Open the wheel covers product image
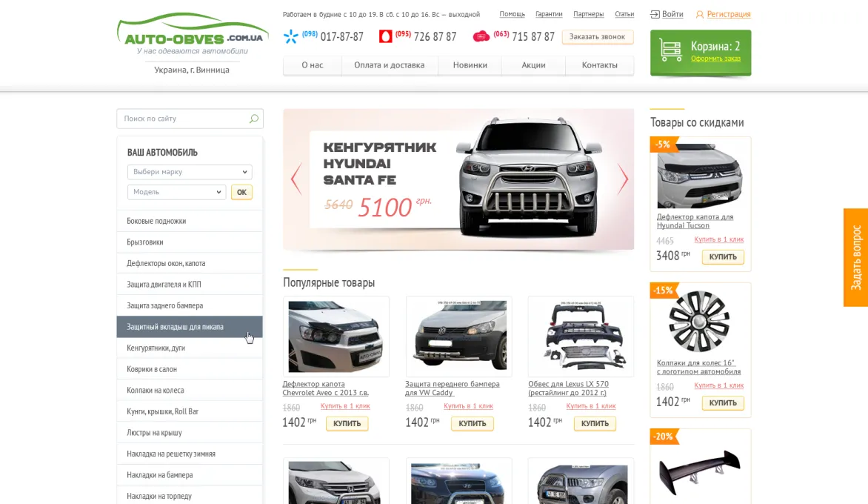 pyautogui.click(x=699, y=322)
